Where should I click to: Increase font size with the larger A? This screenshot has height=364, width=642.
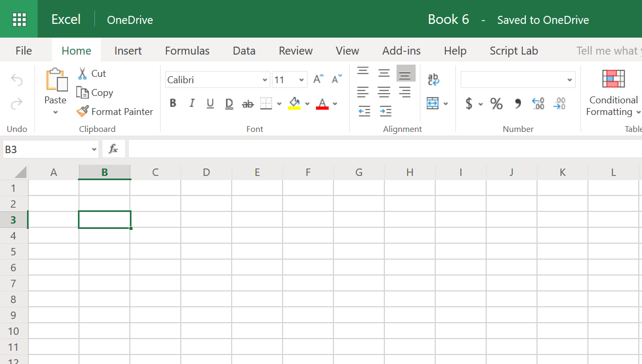click(x=318, y=79)
